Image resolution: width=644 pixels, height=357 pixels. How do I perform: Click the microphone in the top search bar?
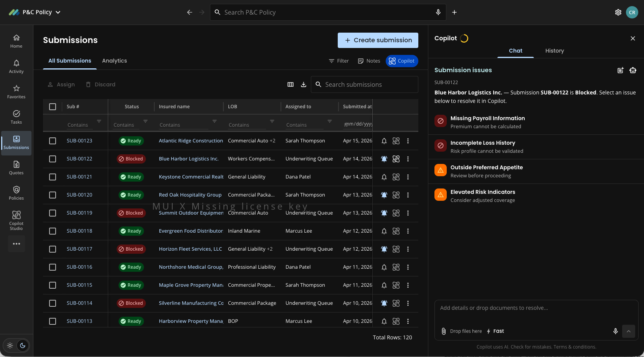(438, 12)
